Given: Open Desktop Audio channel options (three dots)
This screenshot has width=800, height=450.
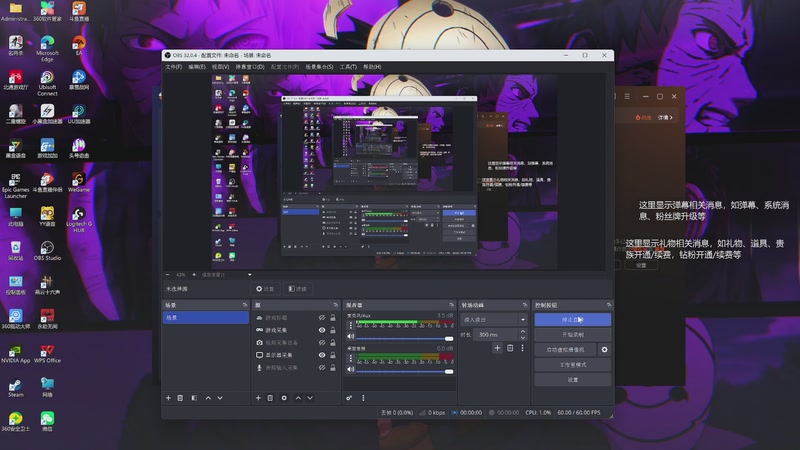Looking at the screenshot, I should pos(351,358).
